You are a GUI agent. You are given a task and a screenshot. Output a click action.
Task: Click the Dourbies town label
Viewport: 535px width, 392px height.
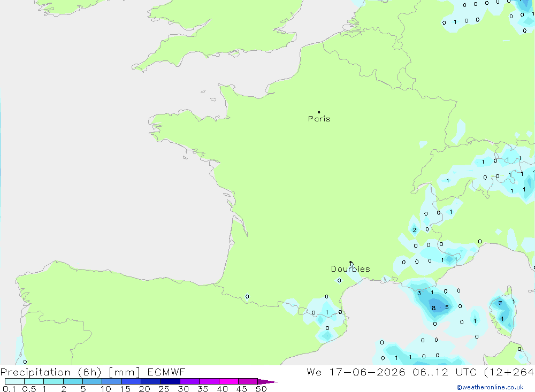click(350, 269)
